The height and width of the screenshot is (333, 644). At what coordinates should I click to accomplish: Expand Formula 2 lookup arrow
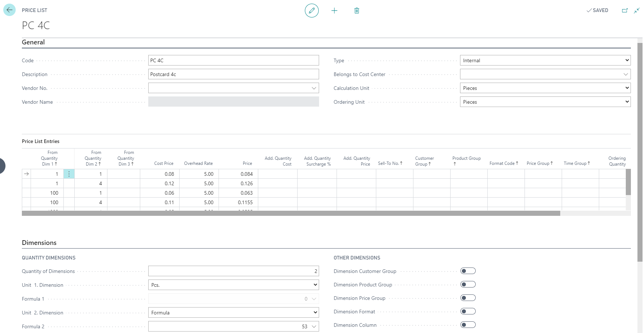pos(314,326)
